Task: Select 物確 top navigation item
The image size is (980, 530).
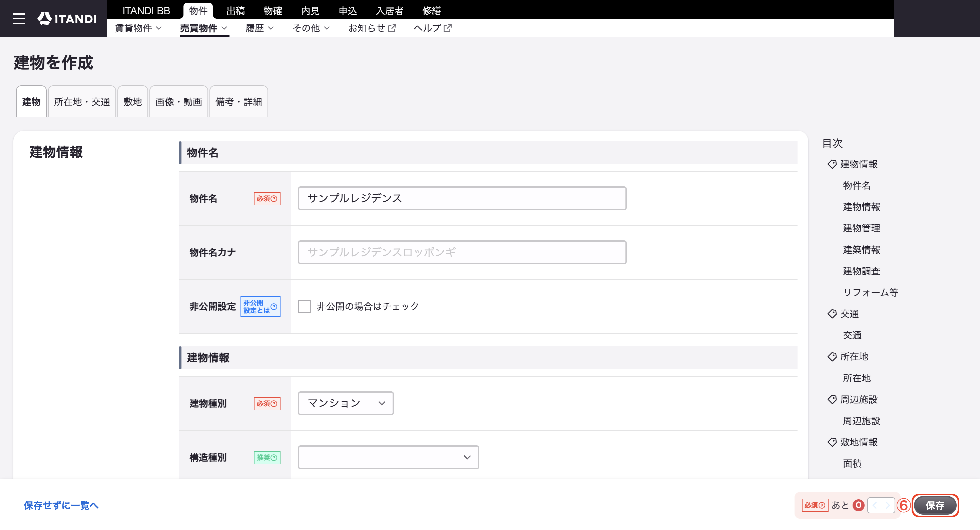Action: 273,11
